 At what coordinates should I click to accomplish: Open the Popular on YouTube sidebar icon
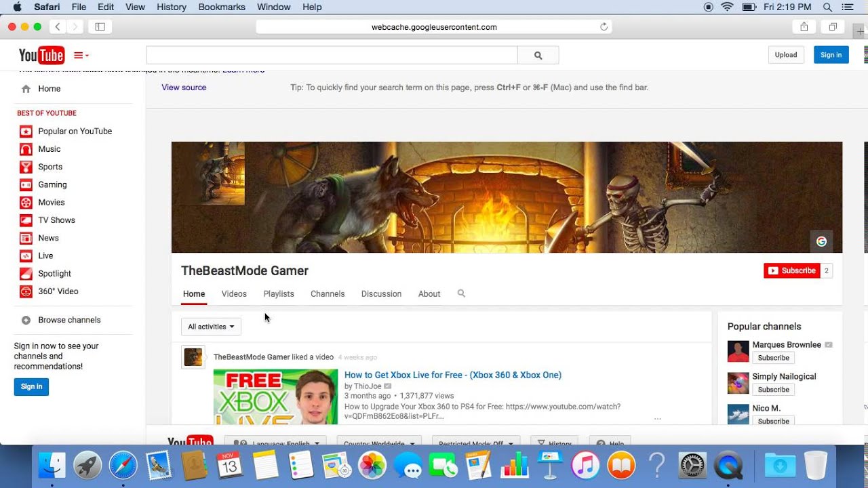(x=26, y=131)
